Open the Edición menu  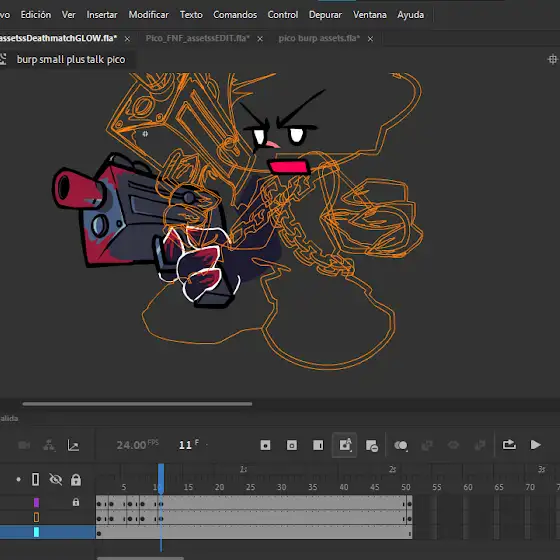[36, 15]
